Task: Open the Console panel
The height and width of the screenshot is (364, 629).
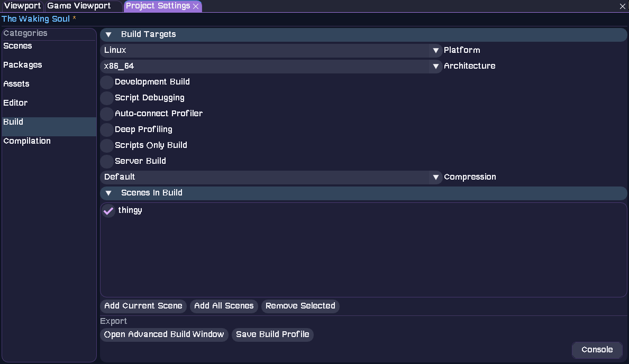Action: coord(597,350)
